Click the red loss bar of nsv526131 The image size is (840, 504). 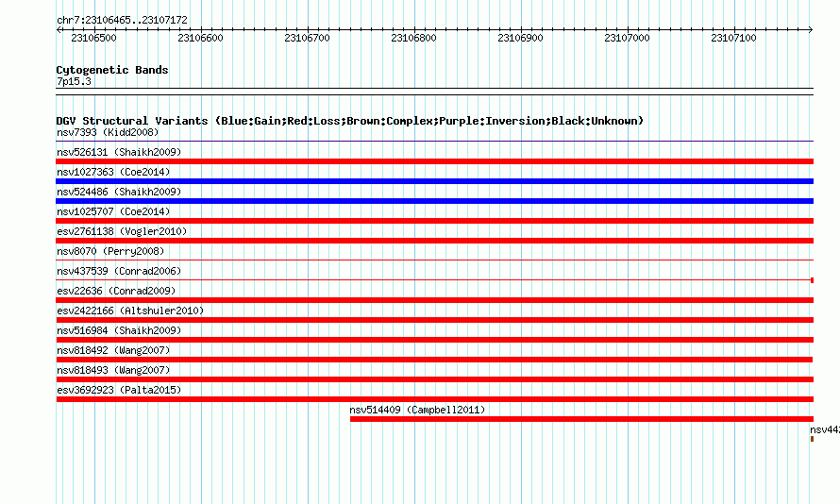[x=434, y=161]
